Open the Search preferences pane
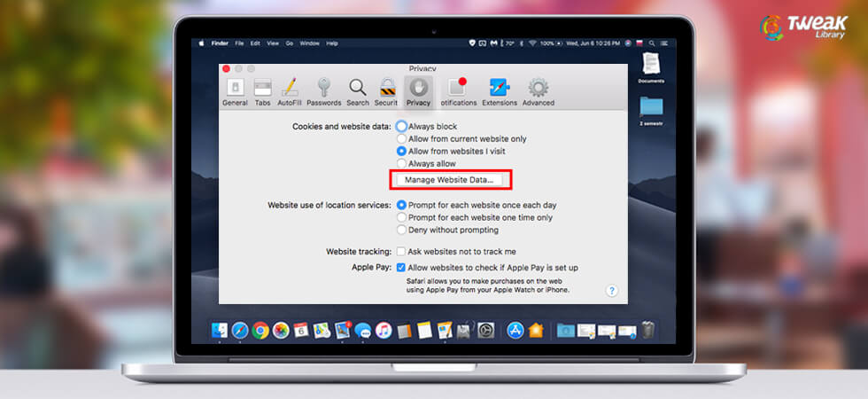The width and height of the screenshot is (868, 399). tap(358, 90)
